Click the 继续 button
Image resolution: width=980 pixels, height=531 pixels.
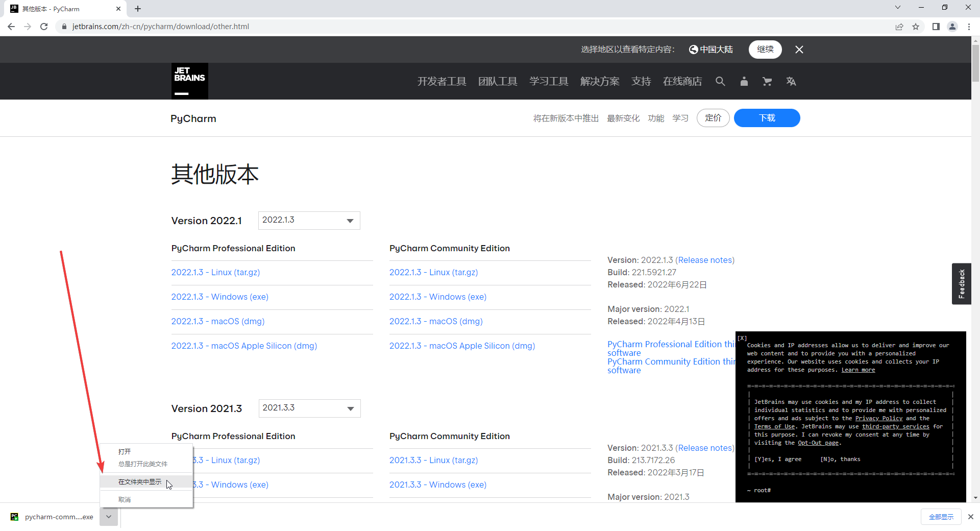pyautogui.click(x=765, y=50)
